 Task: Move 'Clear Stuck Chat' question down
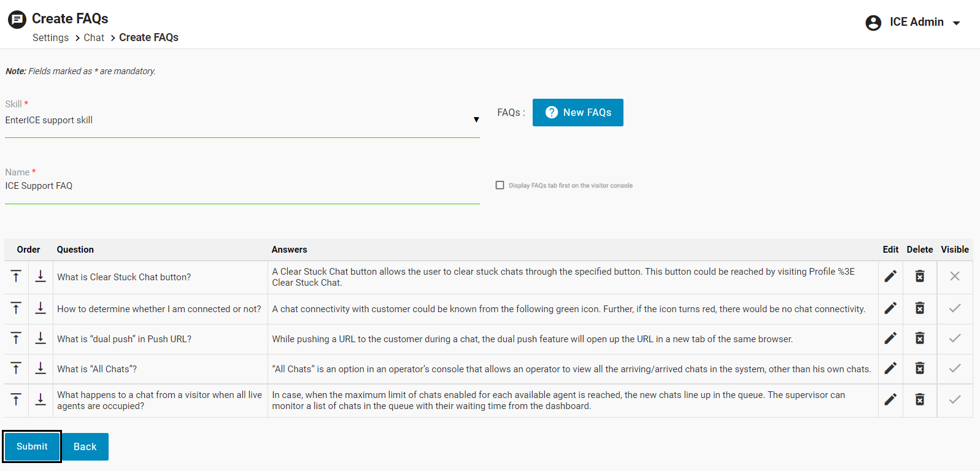pyautogui.click(x=41, y=277)
